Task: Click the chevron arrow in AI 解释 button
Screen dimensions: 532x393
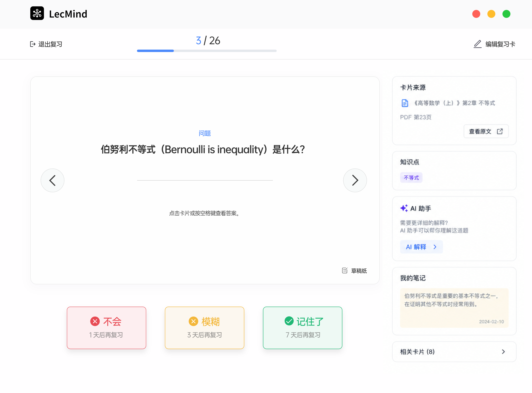Action: click(435, 247)
